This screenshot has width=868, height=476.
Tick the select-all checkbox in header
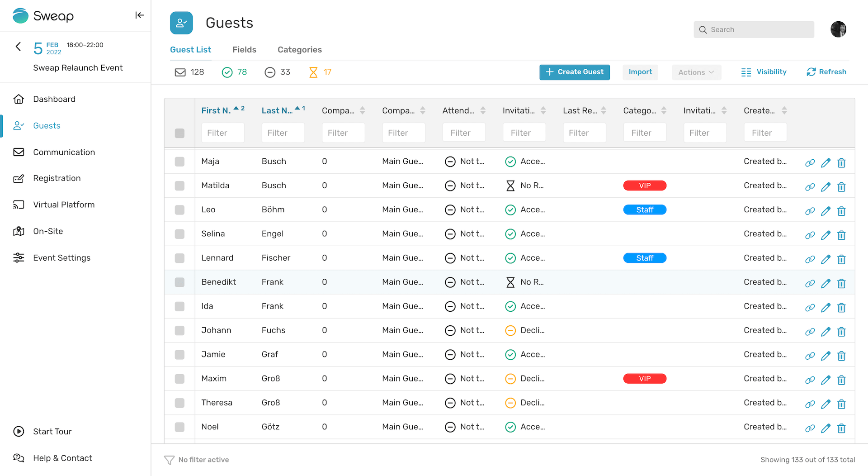tap(179, 133)
